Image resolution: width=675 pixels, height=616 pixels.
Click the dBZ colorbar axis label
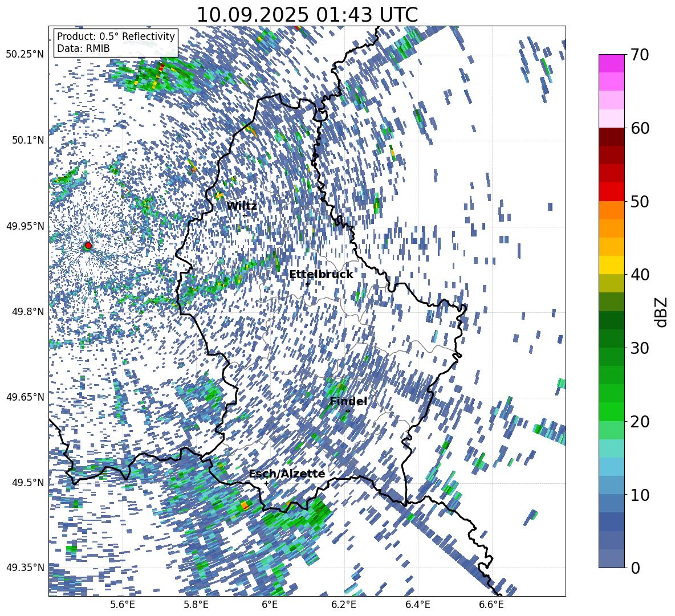661,312
